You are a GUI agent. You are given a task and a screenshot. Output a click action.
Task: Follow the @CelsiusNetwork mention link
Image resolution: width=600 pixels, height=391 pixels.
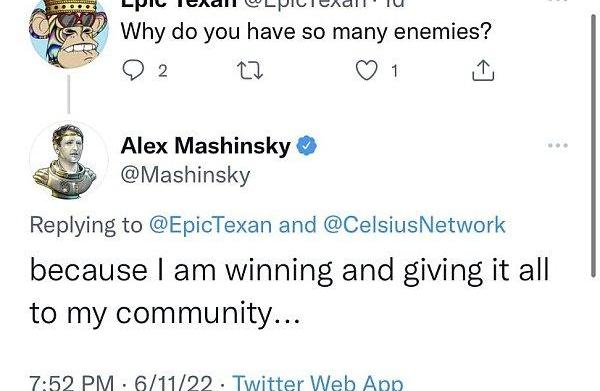pyautogui.click(x=414, y=225)
